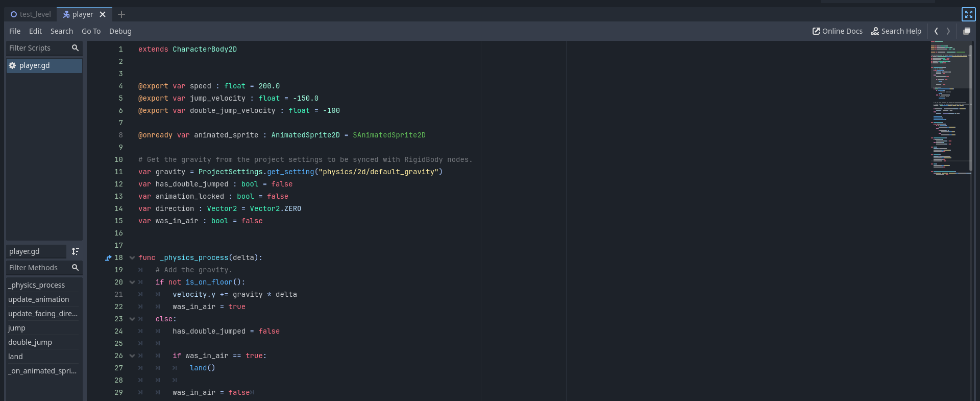Click 'get_setting' on line 11
The width and height of the screenshot is (980, 401).
(290, 172)
